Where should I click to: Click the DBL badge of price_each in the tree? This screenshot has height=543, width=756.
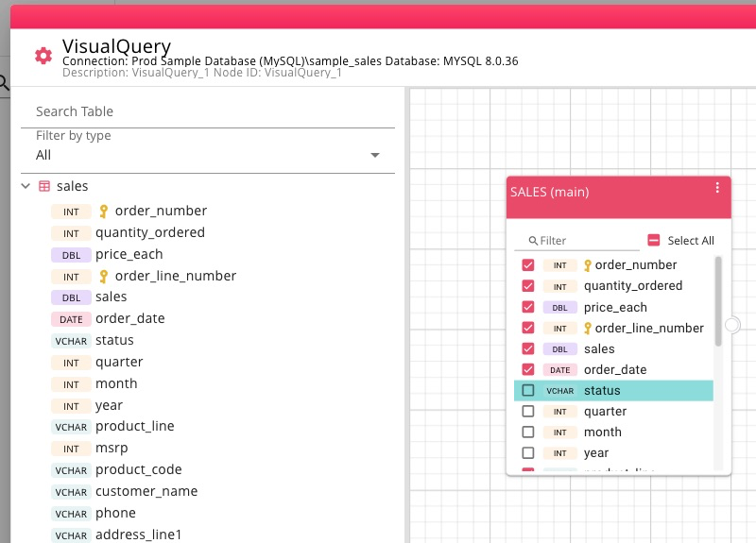coord(71,255)
